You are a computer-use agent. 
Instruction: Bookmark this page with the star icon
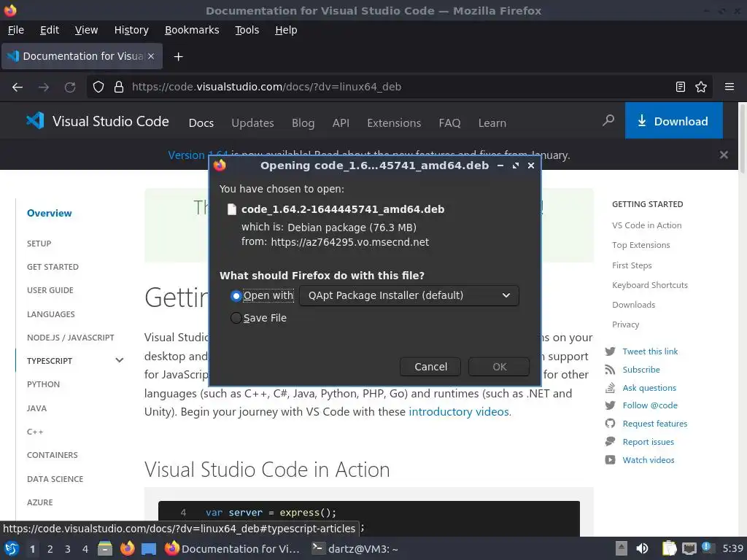[x=701, y=87]
